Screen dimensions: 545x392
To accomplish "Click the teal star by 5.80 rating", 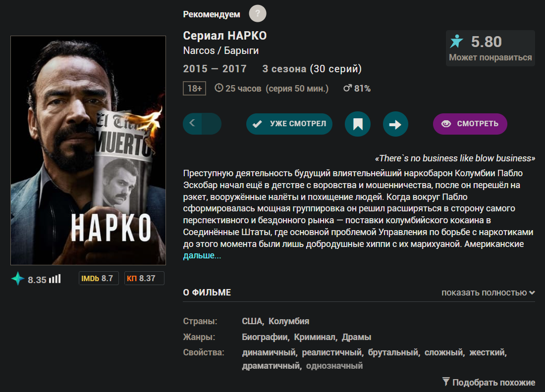I will pos(456,41).
